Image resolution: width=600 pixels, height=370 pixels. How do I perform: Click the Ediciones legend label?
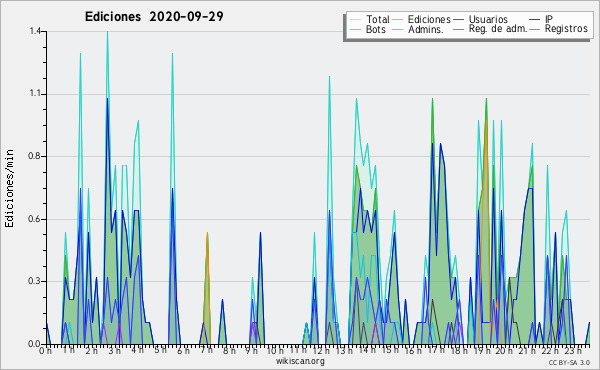coord(429,19)
